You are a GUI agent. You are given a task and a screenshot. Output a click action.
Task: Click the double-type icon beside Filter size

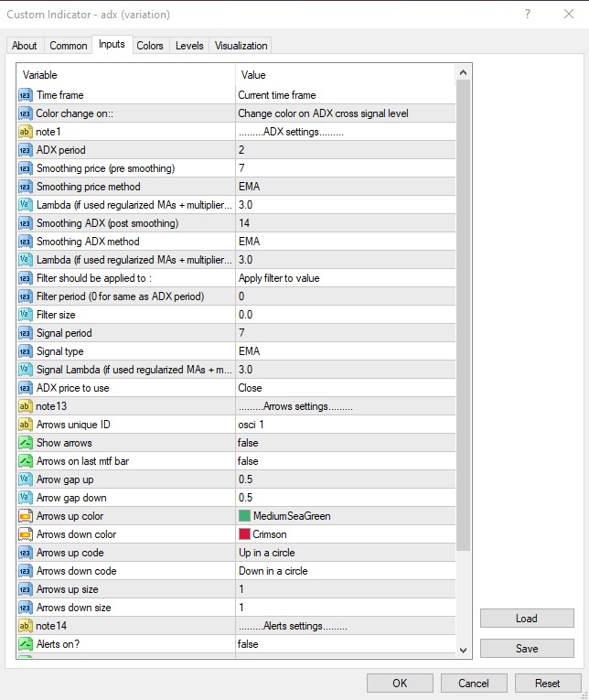point(26,315)
